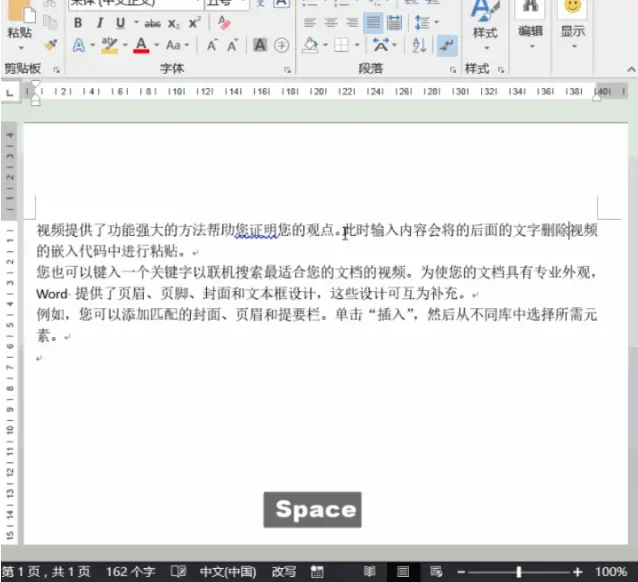Screen dimensions: 638x582
Task: Change language 中文(中国)
Action: pyautogui.click(x=228, y=572)
